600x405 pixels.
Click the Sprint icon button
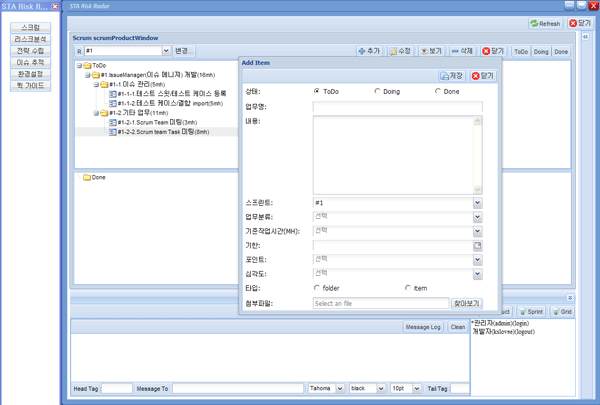tap(528, 312)
